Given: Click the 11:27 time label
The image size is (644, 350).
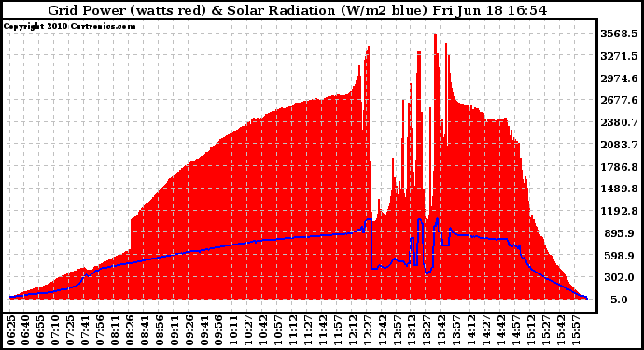Looking at the screenshot, I should pos(308,329).
